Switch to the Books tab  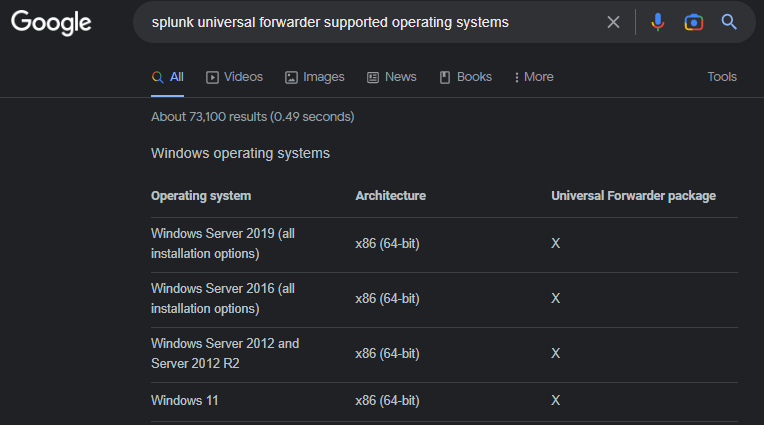[x=466, y=77]
